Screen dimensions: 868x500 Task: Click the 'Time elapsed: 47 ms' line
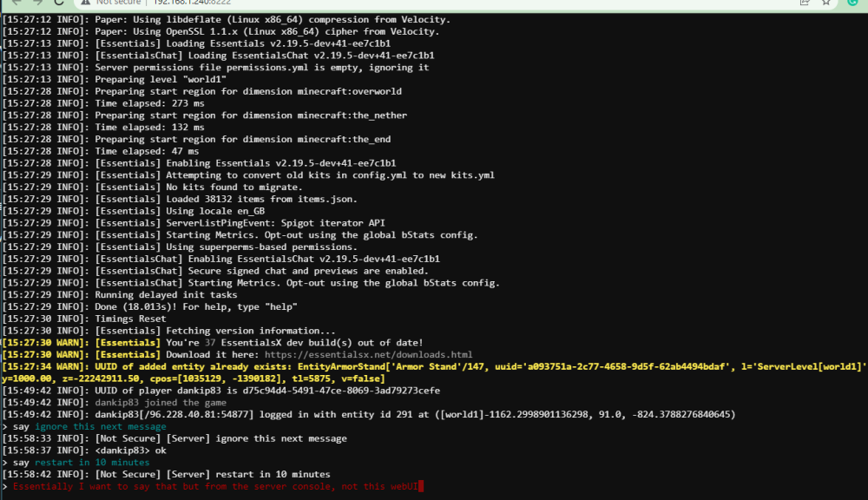(x=101, y=151)
